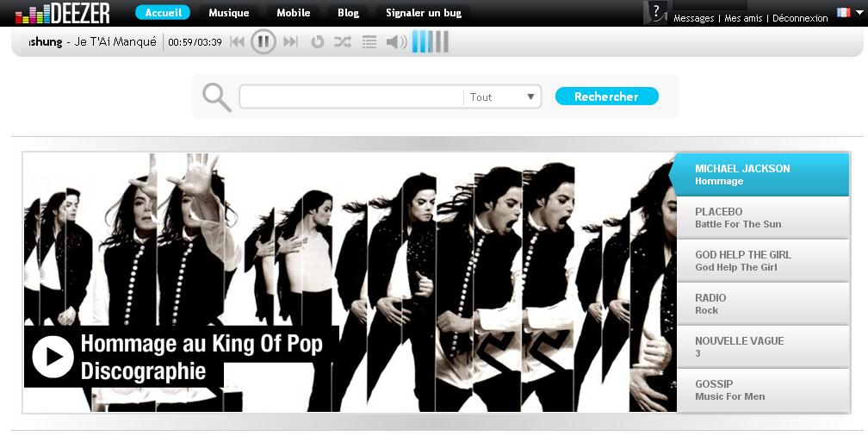Select Placebo Battle For The Sun
The height and width of the screenshot is (436, 868).
tap(763, 218)
